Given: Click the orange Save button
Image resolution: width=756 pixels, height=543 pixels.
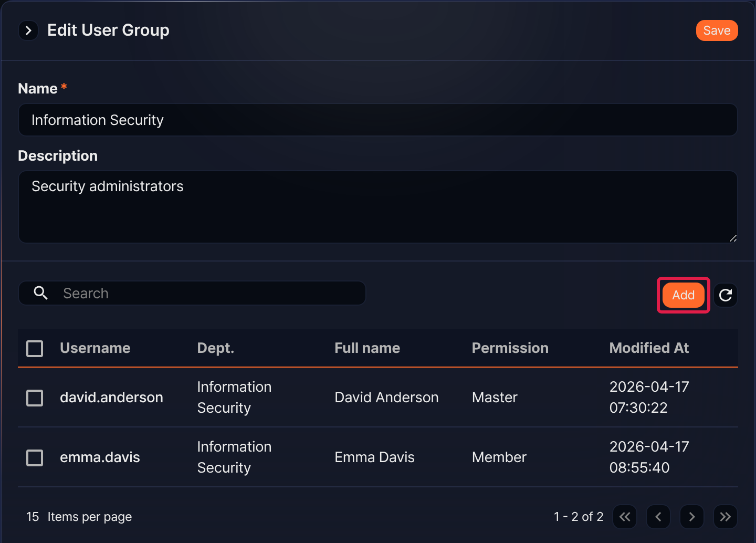Looking at the screenshot, I should [717, 30].
